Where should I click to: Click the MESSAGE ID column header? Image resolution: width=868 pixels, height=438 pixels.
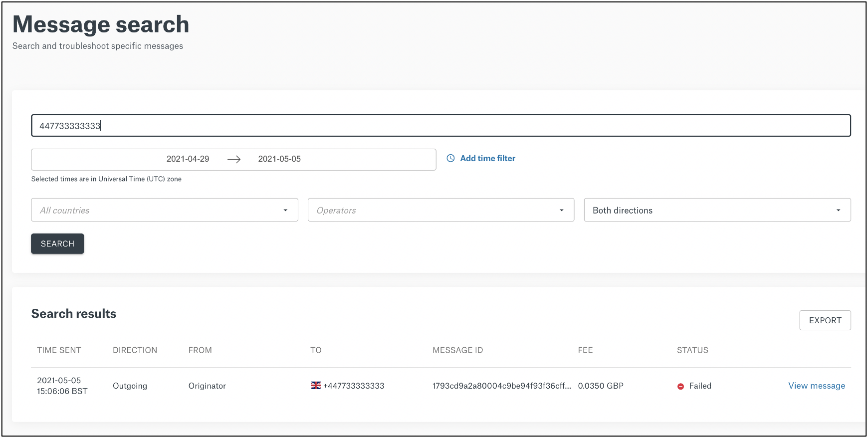(x=457, y=350)
